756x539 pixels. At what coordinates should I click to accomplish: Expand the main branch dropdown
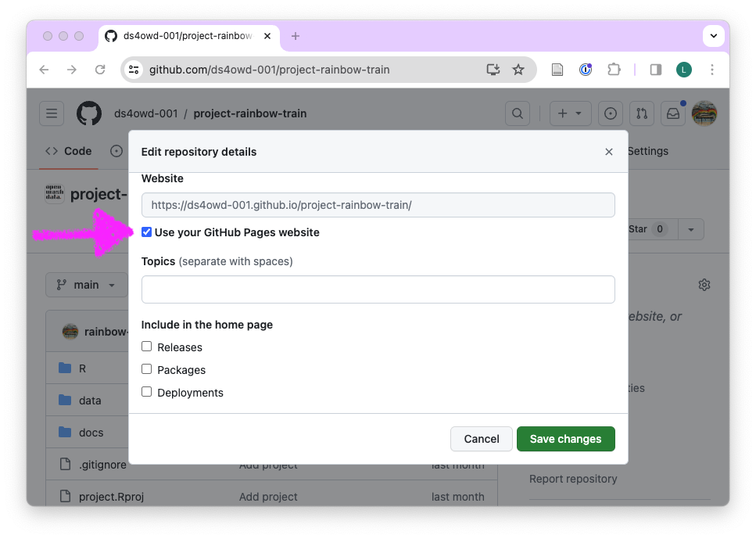click(86, 285)
